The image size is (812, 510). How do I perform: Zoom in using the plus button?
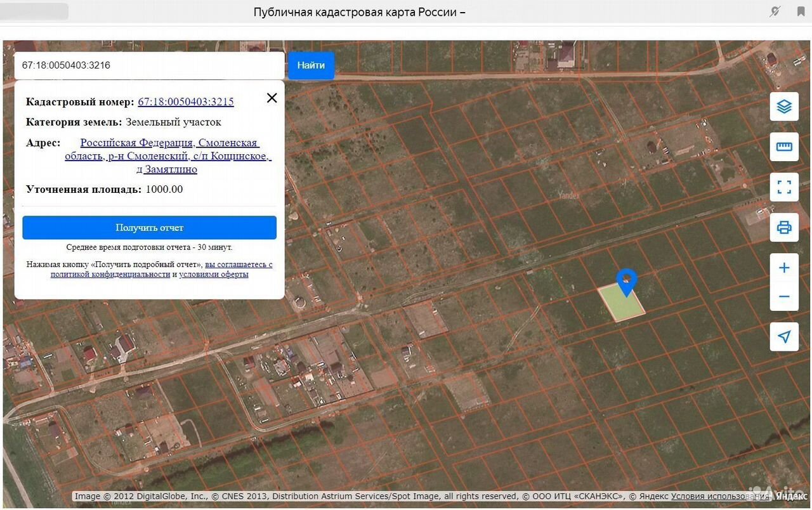pos(784,268)
